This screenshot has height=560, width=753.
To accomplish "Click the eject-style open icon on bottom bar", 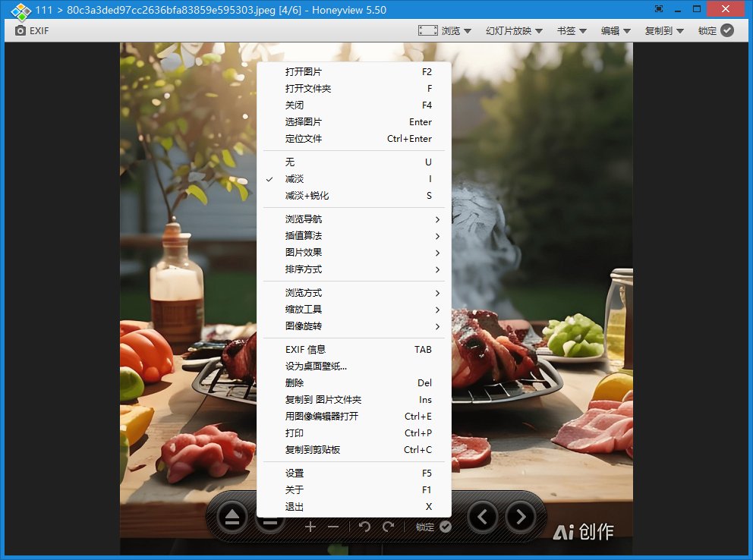I will (232, 517).
